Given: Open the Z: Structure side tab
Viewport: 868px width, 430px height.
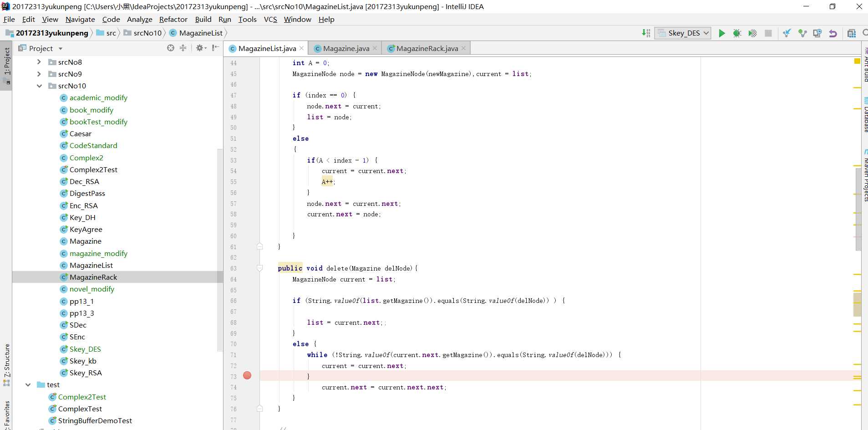Looking at the screenshot, I should click(x=6, y=365).
